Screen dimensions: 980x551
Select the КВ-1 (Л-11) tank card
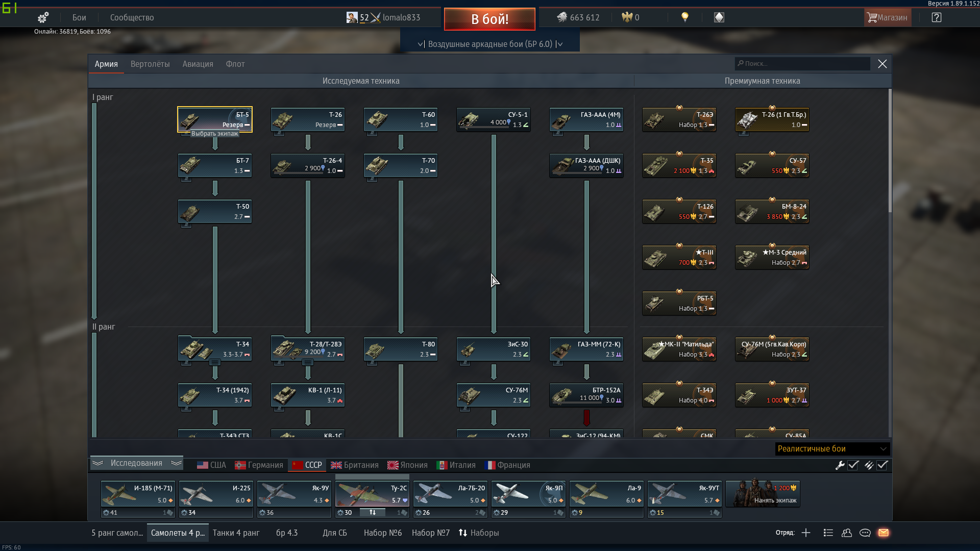[308, 395]
